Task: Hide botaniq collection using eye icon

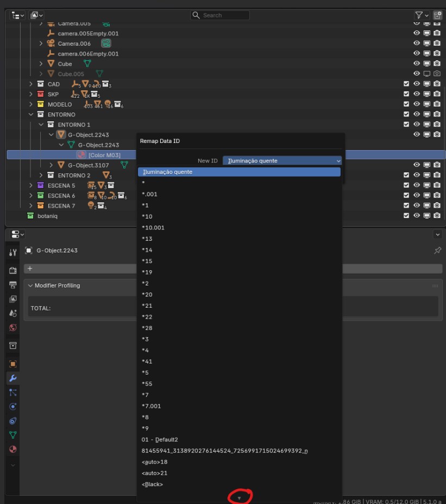Action: 417,215
